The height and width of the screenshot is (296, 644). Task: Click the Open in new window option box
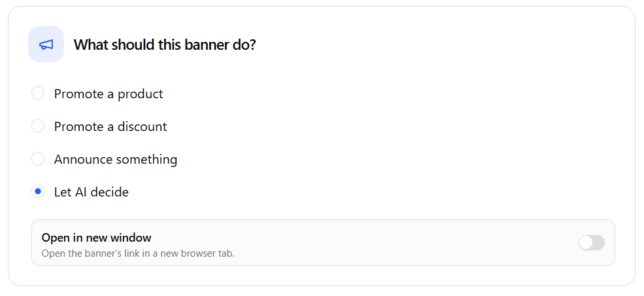click(323, 242)
